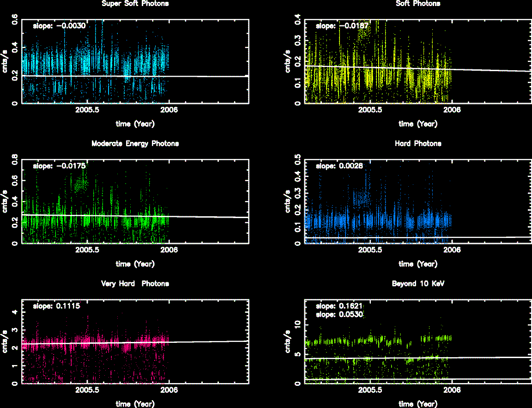This screenshot has width=532, height=408.
Task: Select the Very Hard Photons title
Action: (135, 284)
